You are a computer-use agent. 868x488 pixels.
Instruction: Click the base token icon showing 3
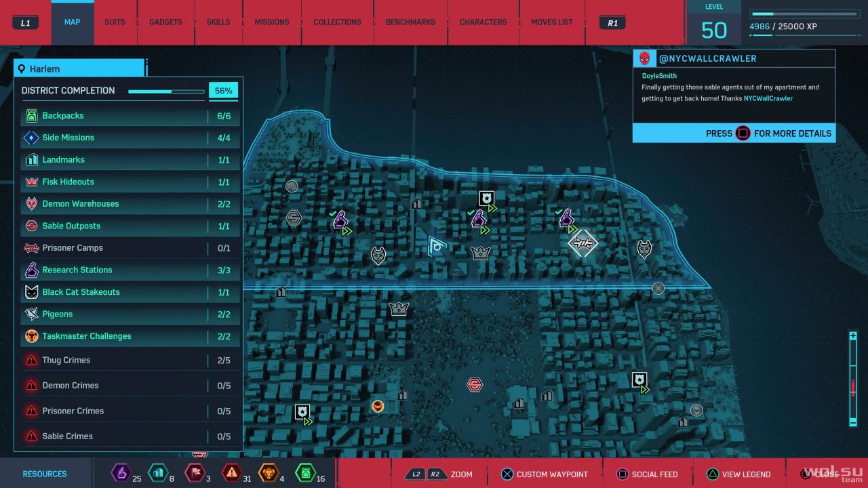coord(194,472)
